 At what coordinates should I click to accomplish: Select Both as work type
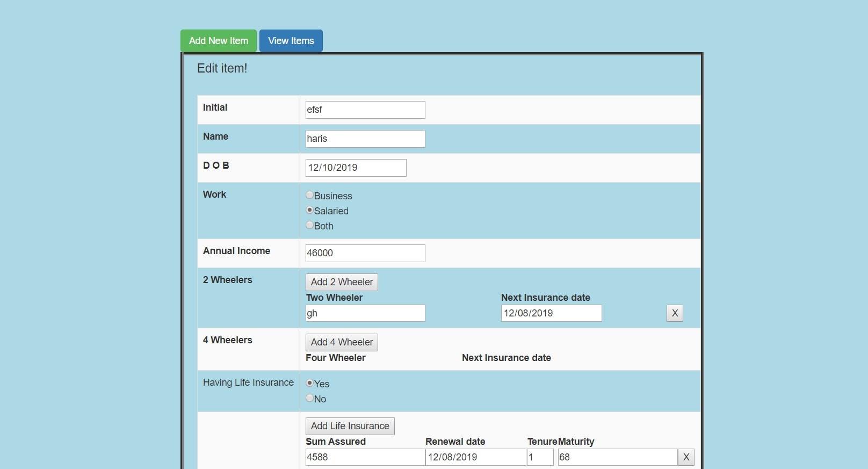310,225
